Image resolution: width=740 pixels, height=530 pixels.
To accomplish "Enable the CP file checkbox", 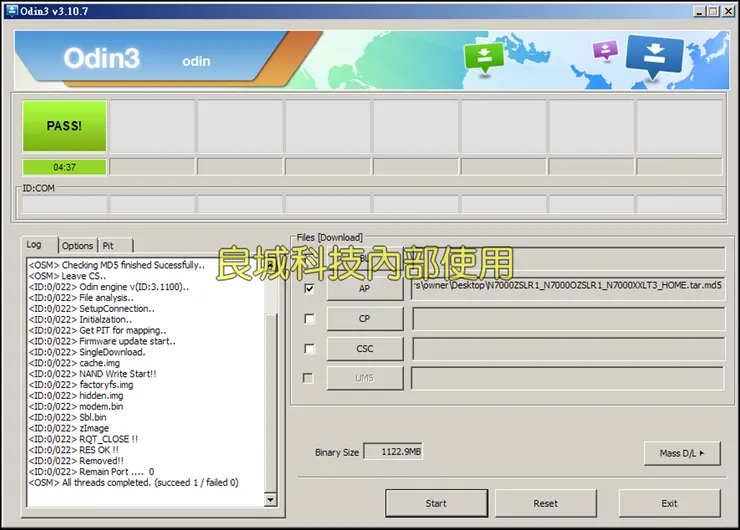I will (x=310, y=319).
